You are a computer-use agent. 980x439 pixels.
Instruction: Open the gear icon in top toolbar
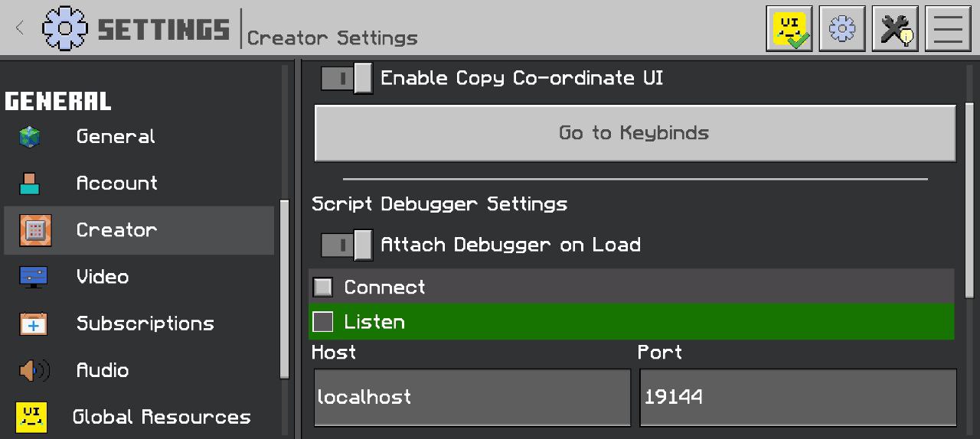point(842,29)
